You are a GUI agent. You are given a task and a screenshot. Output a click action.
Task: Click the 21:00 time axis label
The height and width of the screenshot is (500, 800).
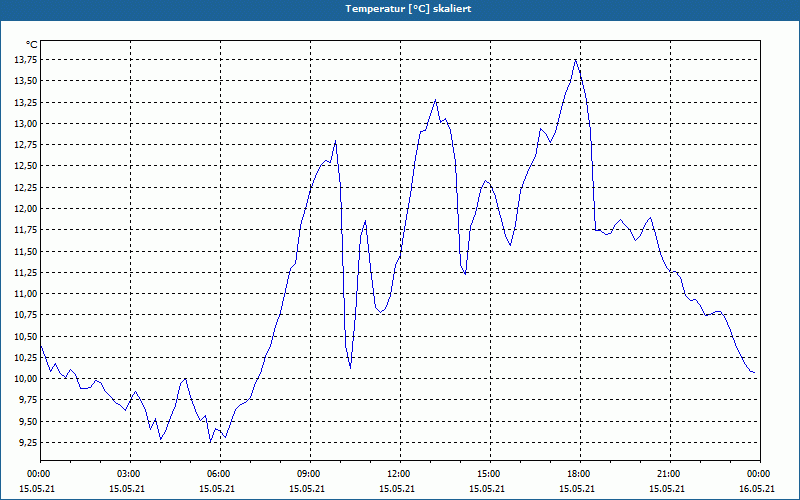667,474
